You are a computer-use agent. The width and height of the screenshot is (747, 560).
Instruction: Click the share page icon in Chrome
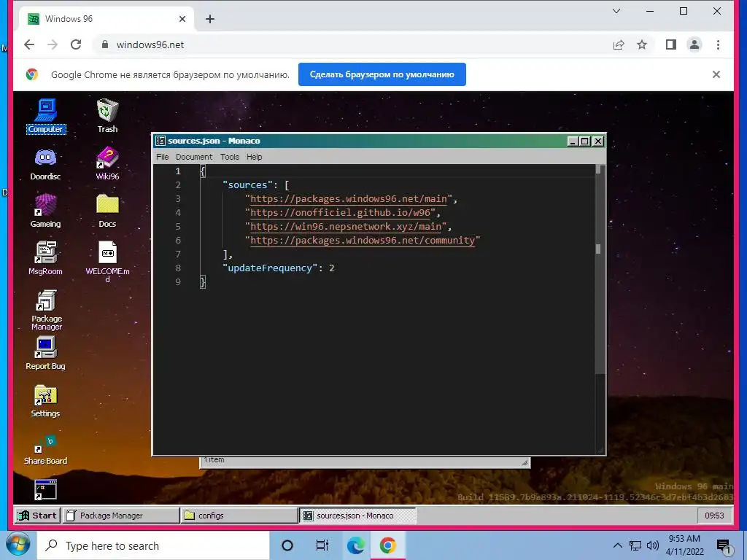coord(619,44)
